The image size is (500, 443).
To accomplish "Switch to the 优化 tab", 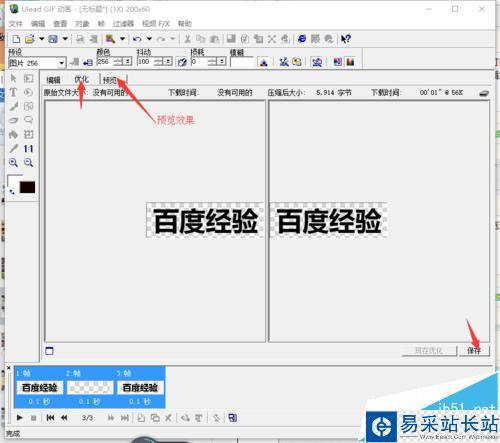I will (81, 79).
